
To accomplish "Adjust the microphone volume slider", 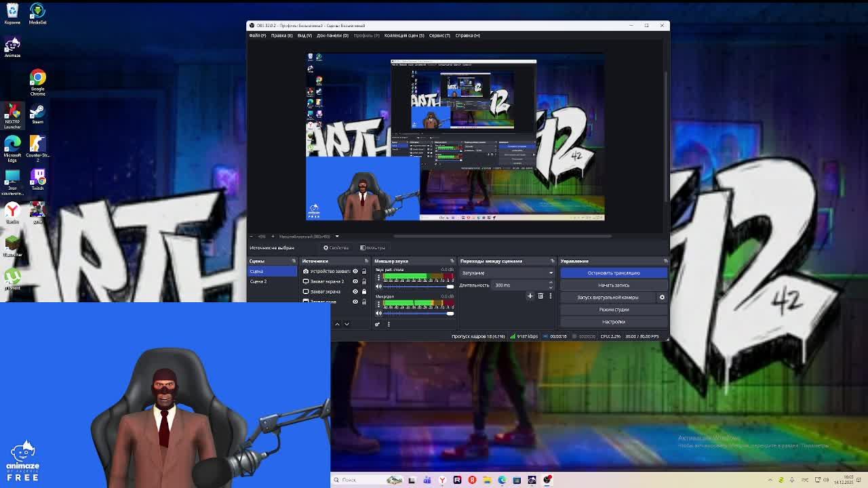I will (418, 313).
